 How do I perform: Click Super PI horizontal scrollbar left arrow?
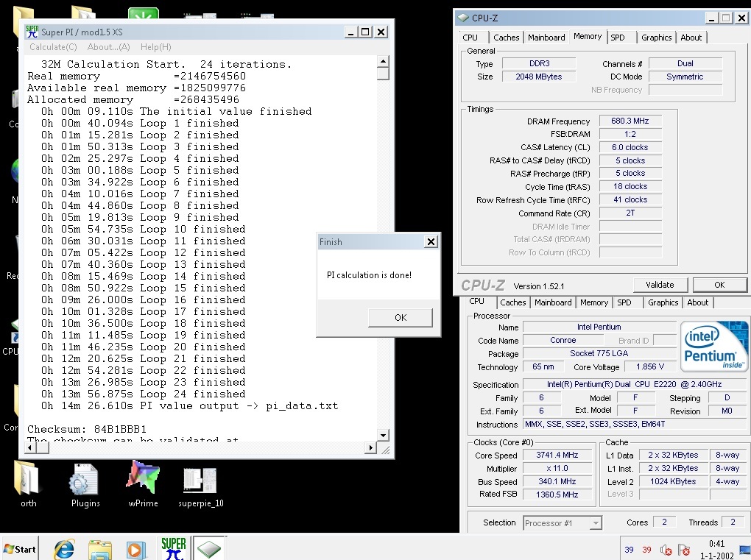(31, 448)
